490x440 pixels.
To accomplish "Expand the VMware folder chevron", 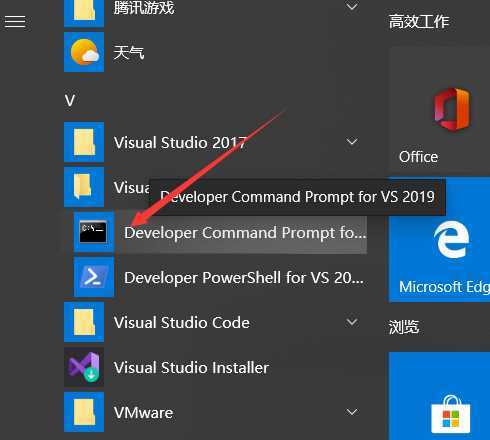I will pos(352,412).
